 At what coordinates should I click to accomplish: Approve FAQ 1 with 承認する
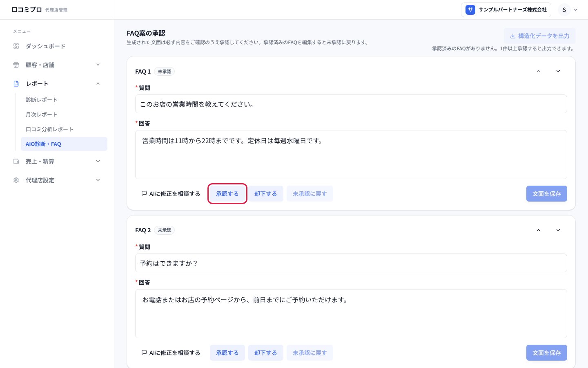coord(227,194)
